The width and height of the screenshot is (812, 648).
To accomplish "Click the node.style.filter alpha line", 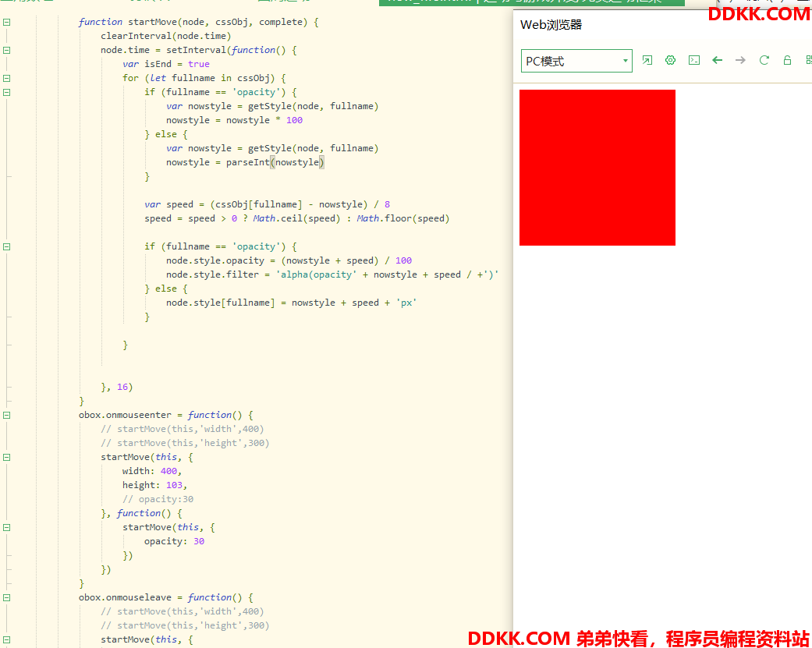I will coord(332,274).
